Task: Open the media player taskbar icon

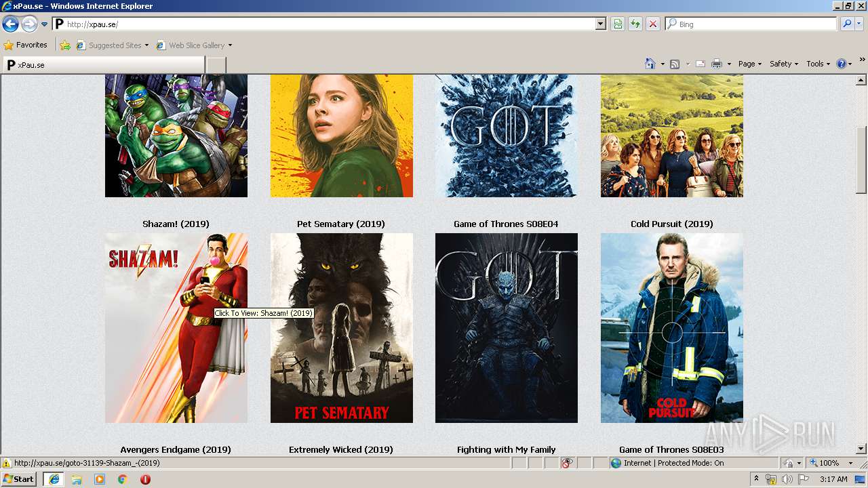Action: (x=100, y=479)
